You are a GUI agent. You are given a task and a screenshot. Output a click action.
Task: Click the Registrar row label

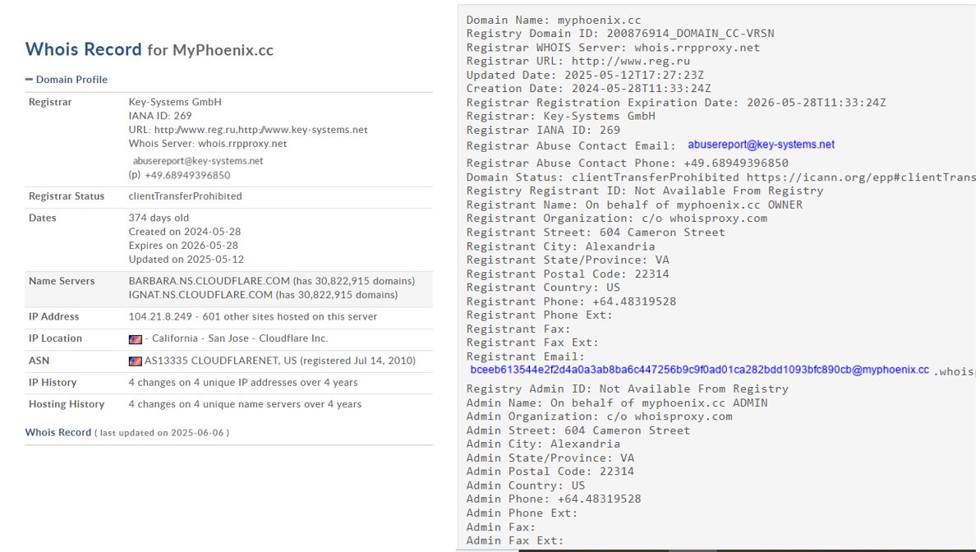coord(50,102)
